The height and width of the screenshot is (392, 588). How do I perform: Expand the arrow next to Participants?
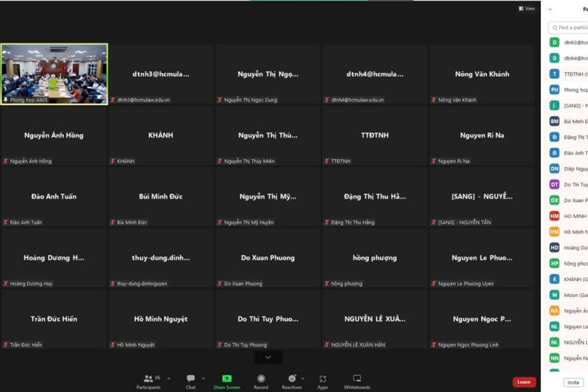coord(168,379)
